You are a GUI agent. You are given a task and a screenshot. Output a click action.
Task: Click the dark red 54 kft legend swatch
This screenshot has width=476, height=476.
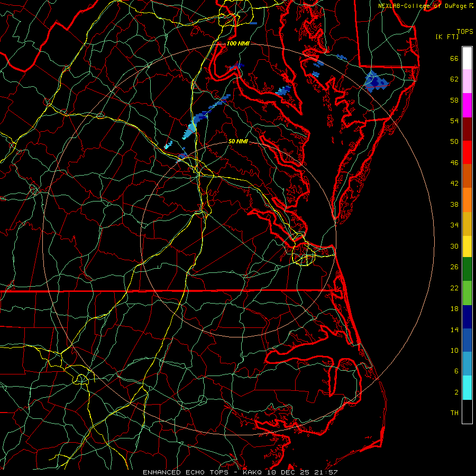point(467,129)
